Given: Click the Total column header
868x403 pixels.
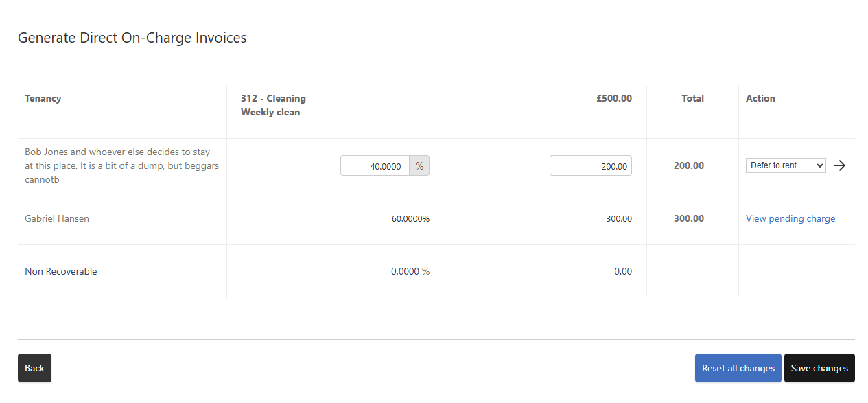Looking at the screenshot, I should pyautogui.click(x=692, y=98).
